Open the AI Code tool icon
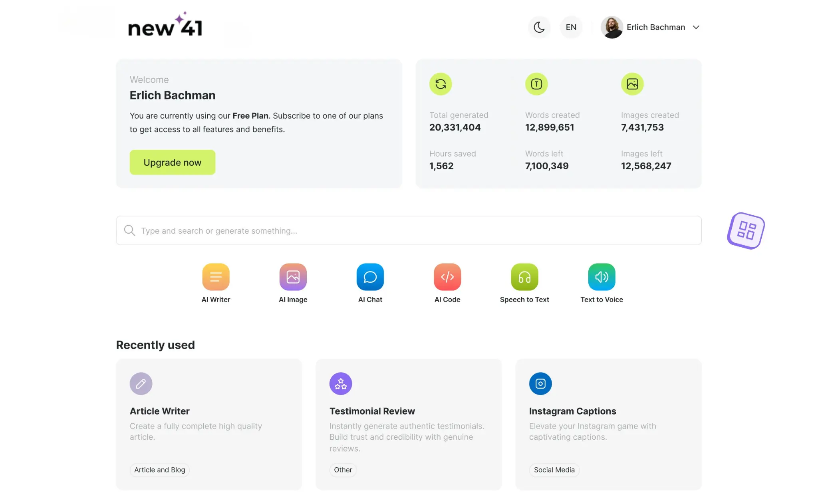The width and height of the screenshot is (818, 504). click(x=448, y=276)
